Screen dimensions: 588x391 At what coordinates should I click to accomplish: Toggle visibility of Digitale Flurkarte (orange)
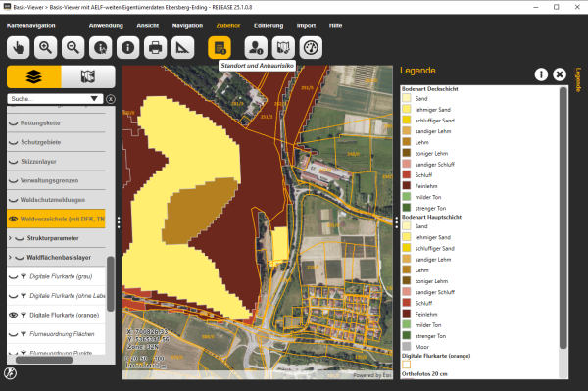(13, 315)
